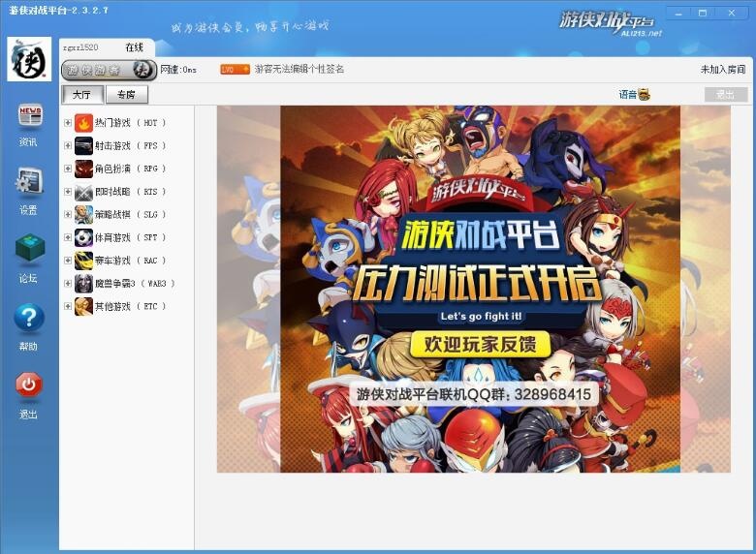756x554 pixels.
Task: Switch to the 专房 tab
Action: point(126,94)
